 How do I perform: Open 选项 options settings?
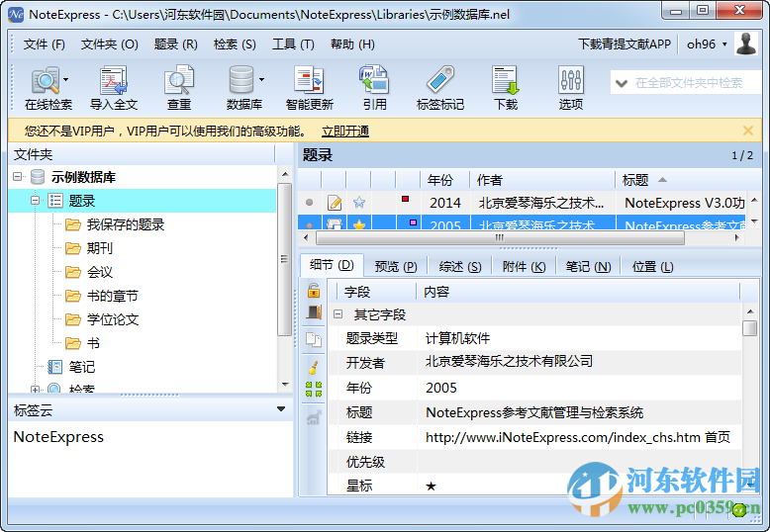[x=571, y=88]
